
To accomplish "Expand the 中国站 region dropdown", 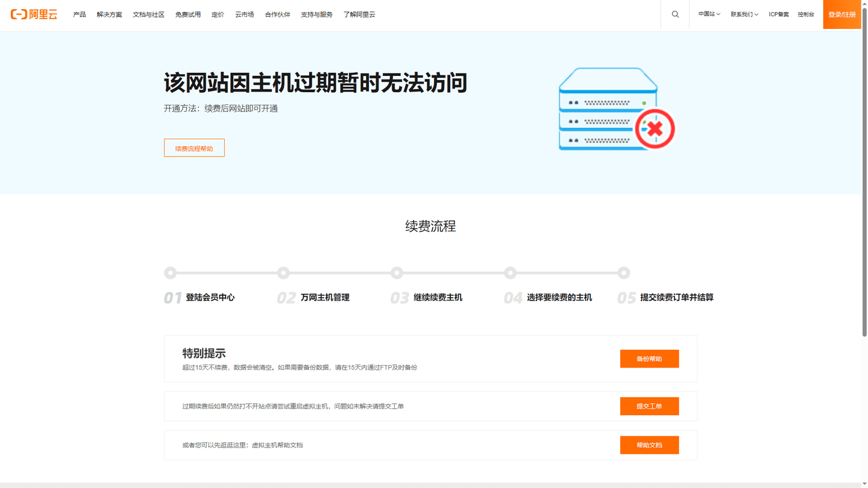I will click(x=709, y=14).
